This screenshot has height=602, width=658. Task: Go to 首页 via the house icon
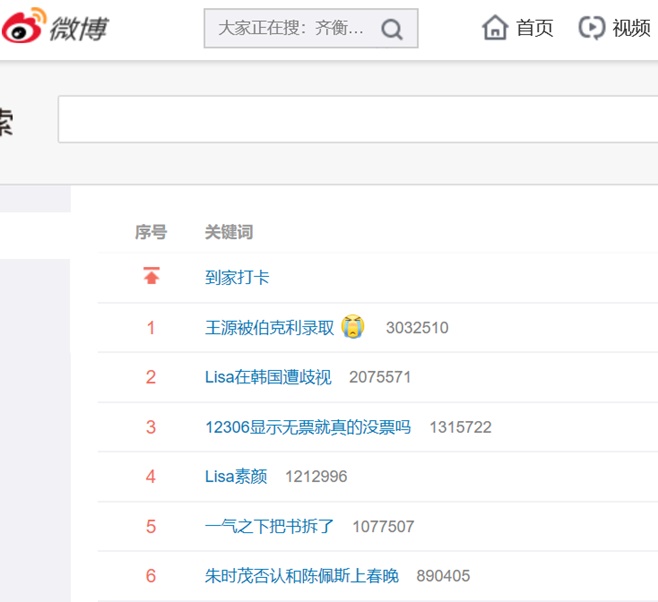coord(495,28)
